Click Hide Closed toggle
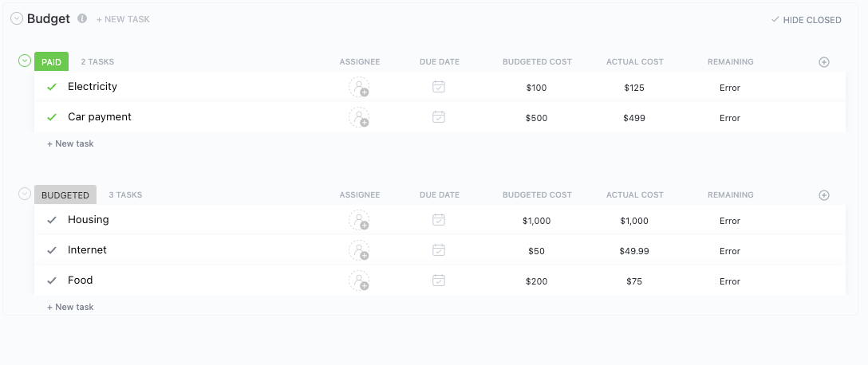Viewport: 868px width, 365px height. coord(807,20)
